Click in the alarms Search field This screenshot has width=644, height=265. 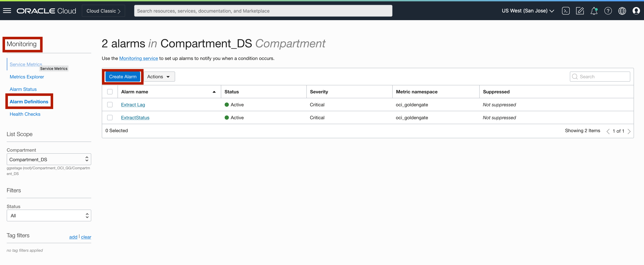point(603,77)
